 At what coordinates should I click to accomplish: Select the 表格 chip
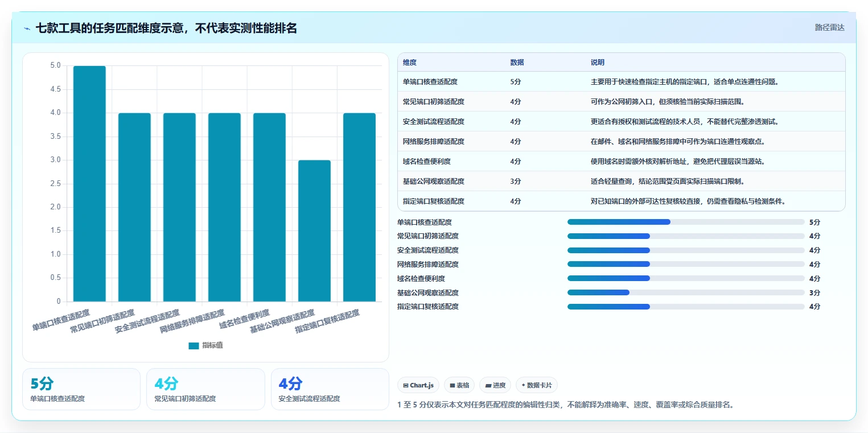459,385
